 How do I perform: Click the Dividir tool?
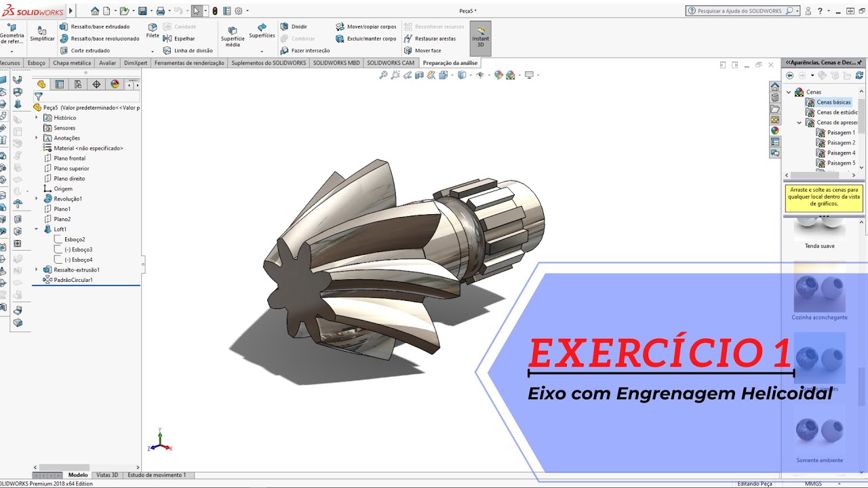(294, 26)
